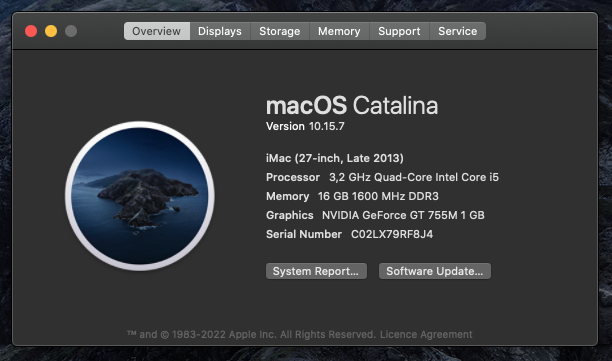Open the Support tab
The height and width of the screenshot is (361, 612).
399,31
